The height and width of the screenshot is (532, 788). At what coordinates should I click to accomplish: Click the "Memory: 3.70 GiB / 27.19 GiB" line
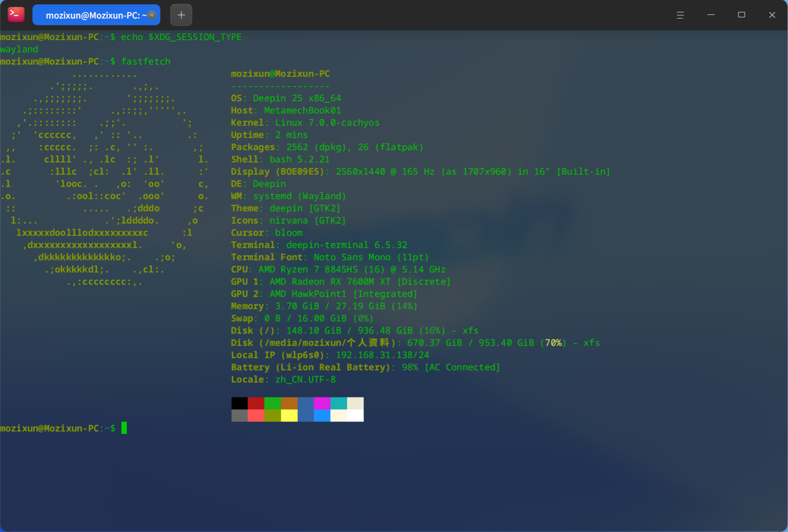click(x=324, y=306)
